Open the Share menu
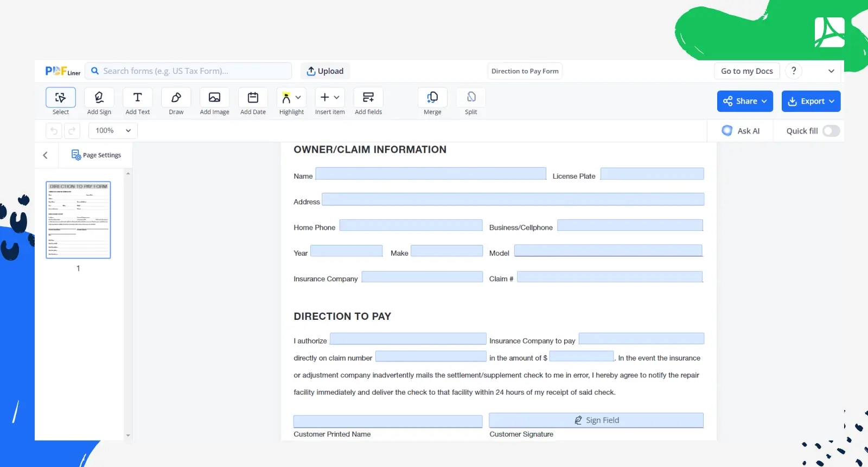The height and width of the screenshot is (467, 868). pyautogui.click(x=745, y=101)
